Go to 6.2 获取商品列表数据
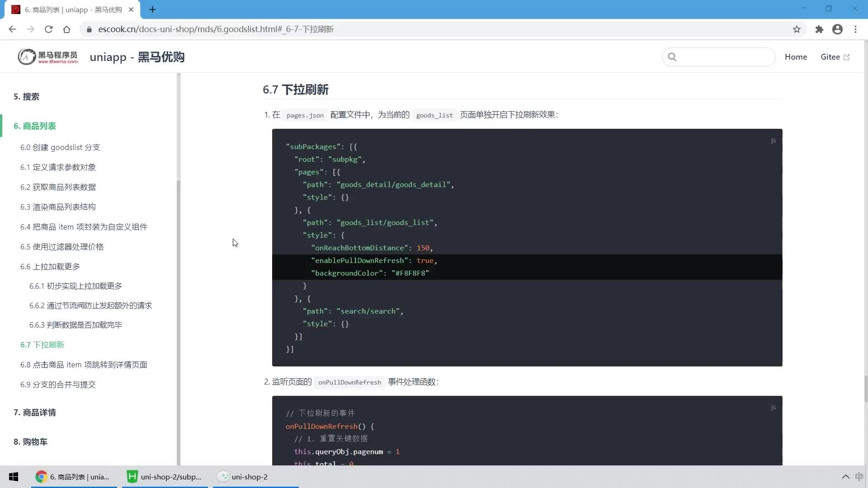Image resolution: width=868 pixels, height=488 pixels. (x=58, y=187)
